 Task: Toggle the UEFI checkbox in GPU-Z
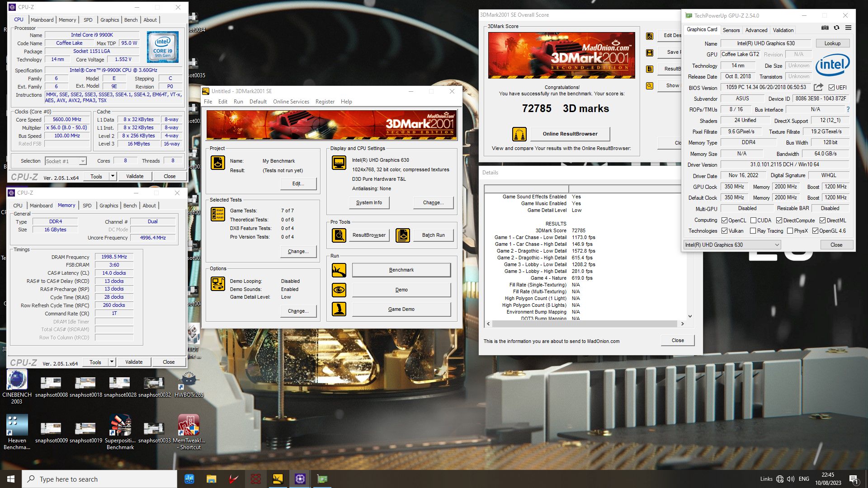pos(831,88)
